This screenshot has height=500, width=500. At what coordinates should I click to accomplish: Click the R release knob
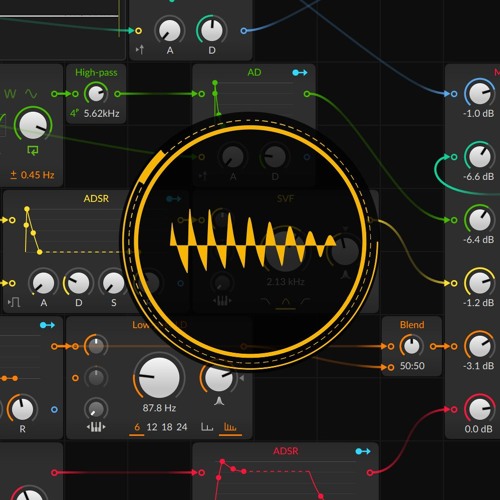click(22, 409)
